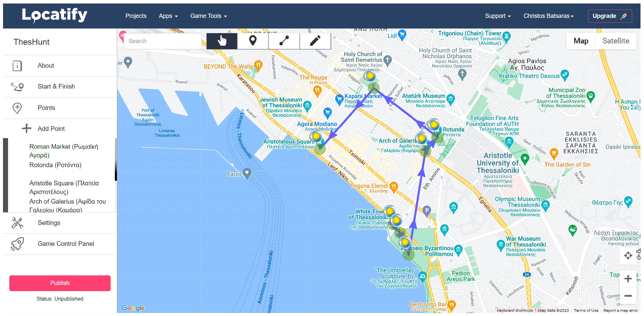Select the place marker tool

pos(253,41)
